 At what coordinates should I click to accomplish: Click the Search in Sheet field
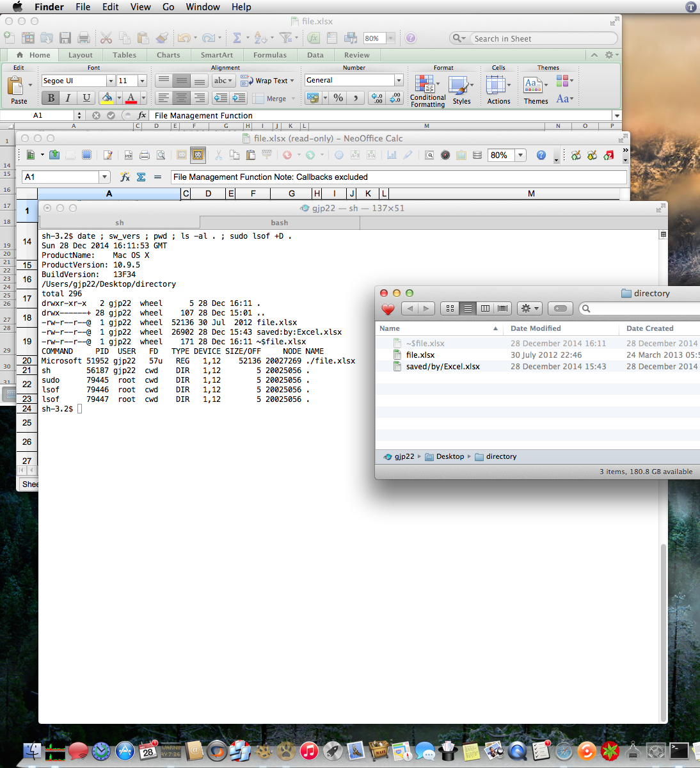coord(544,38)
